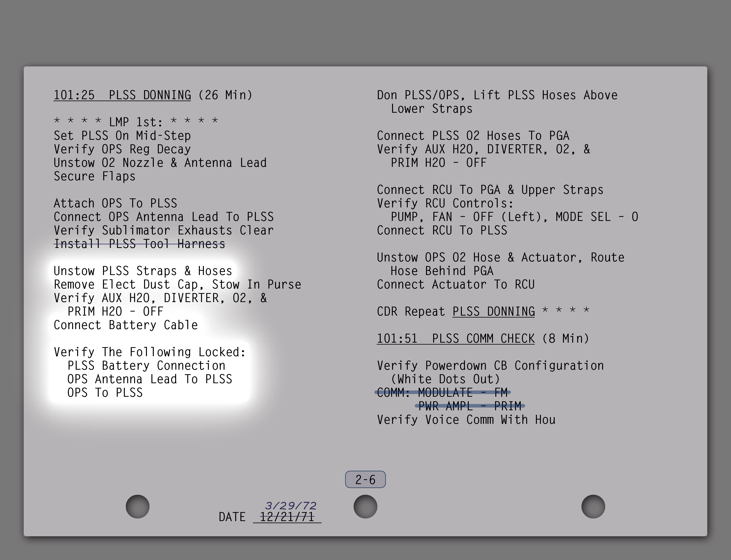Select the 101:51 PLSS COMM CHECK heading
The height and width of the screenshot is (560, 731).
[x=455, y=339]
